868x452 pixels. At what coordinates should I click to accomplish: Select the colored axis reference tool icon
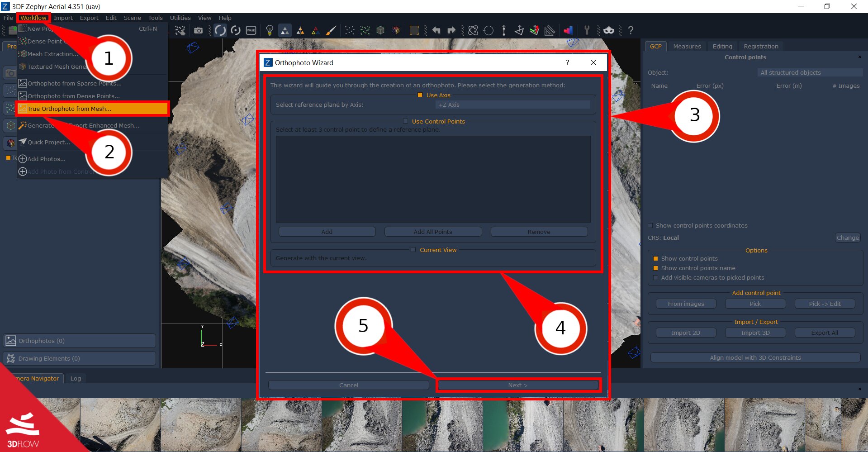tap(535, 30)
